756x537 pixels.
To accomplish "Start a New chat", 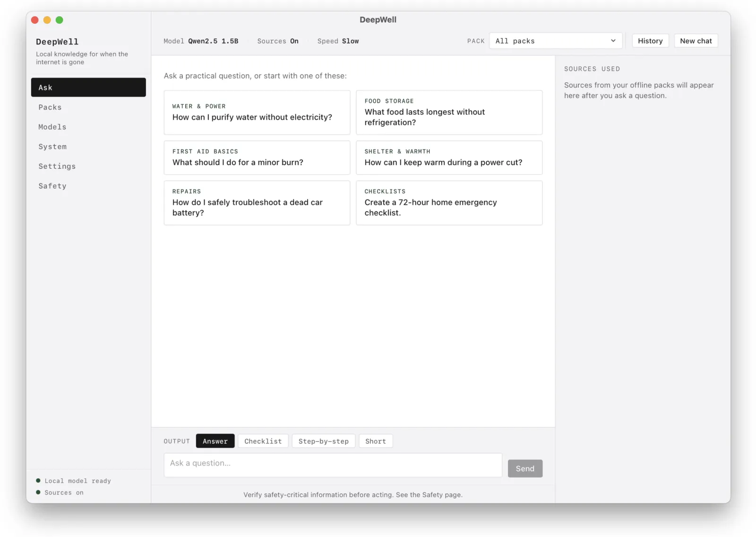I will tap(696, 41).
